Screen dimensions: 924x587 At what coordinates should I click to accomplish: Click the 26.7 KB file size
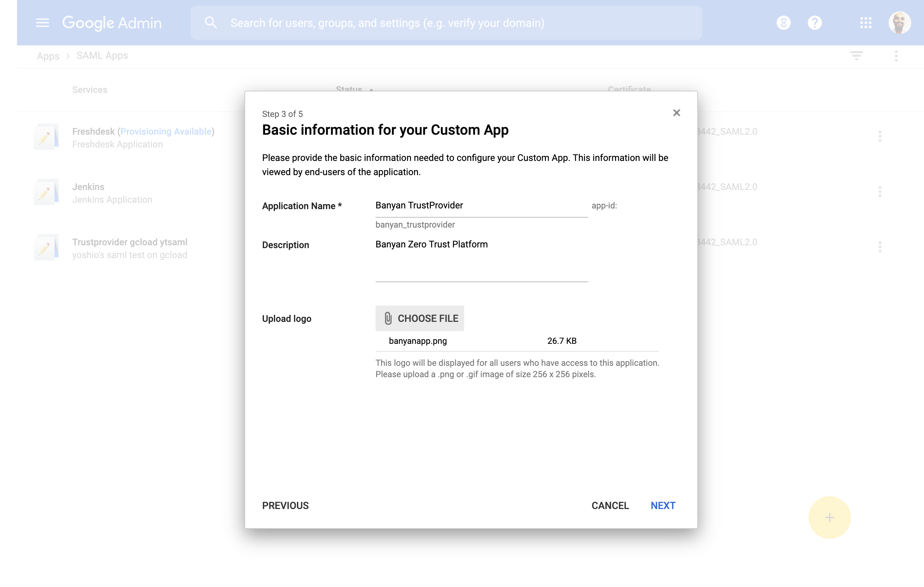(x=562, y=341)
